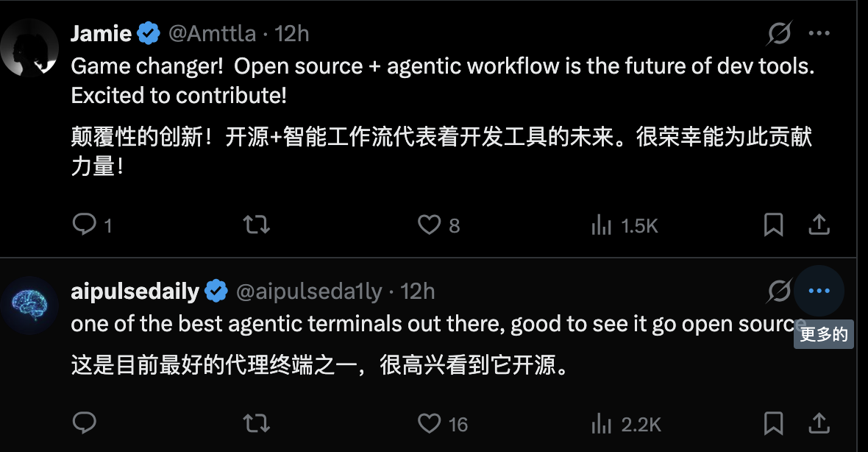View analytics for Jamie's tweet
Image resolution: width=868 pixels, height=452 pixels.
(602, 225)
